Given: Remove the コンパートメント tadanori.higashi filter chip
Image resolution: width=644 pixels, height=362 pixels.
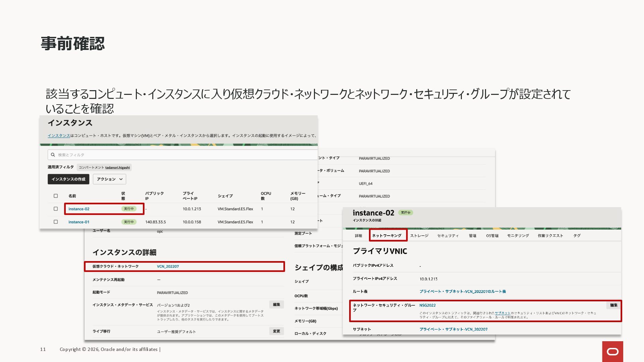Looking at the screenshot, I should [x=104, y=168].
